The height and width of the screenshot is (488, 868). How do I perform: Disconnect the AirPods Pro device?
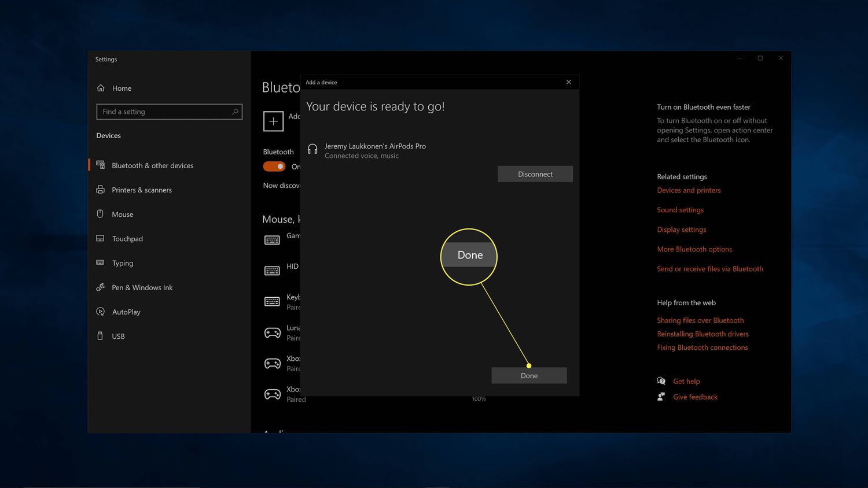(535, 174)
